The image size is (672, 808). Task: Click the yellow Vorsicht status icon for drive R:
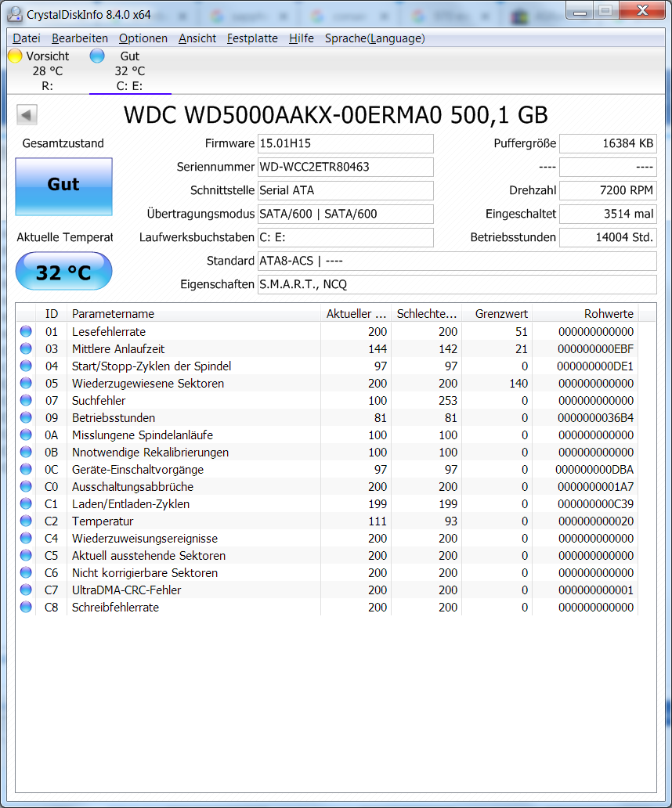[15, 56]
